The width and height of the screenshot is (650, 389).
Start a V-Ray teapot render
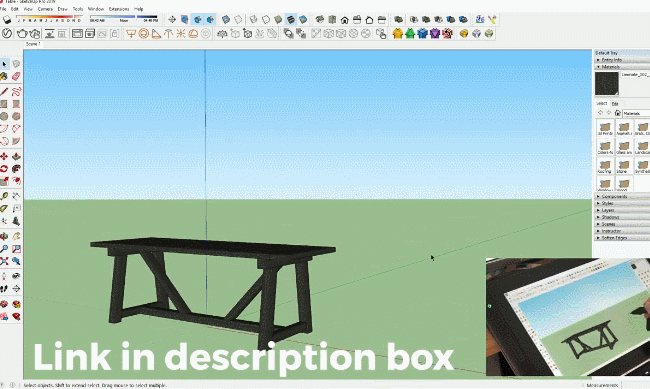[22, 34]
